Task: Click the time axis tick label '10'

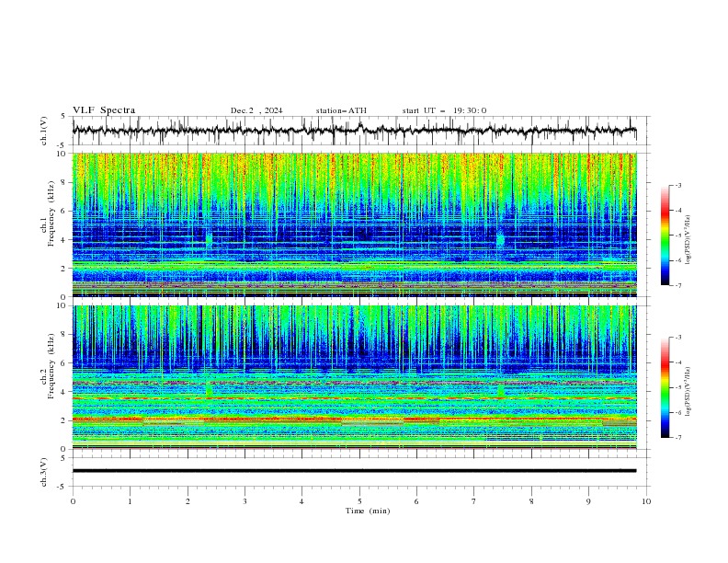Action: click(x=646, y=501)
